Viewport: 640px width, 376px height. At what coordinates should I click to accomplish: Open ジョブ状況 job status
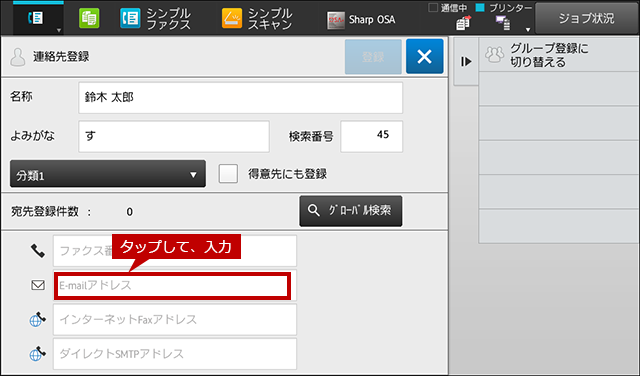click(587, 18)
